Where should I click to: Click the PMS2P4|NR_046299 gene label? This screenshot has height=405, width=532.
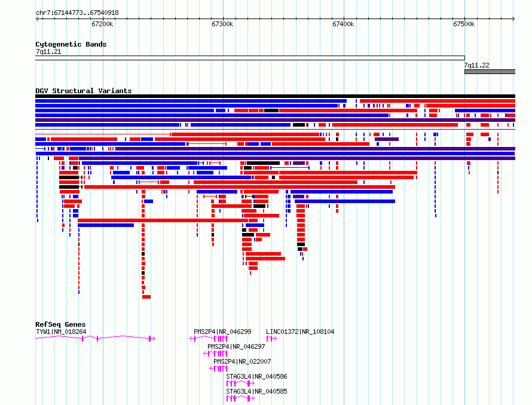coord(222,332)
